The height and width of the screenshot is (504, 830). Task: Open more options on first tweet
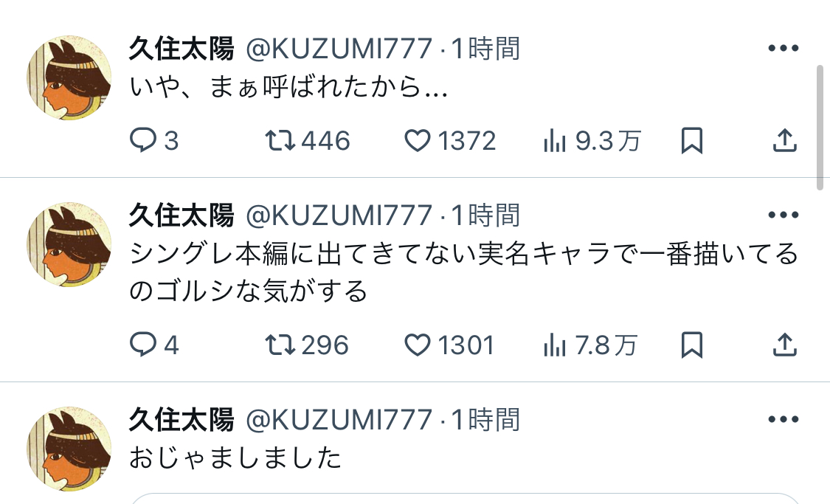[x=784, y=49]
